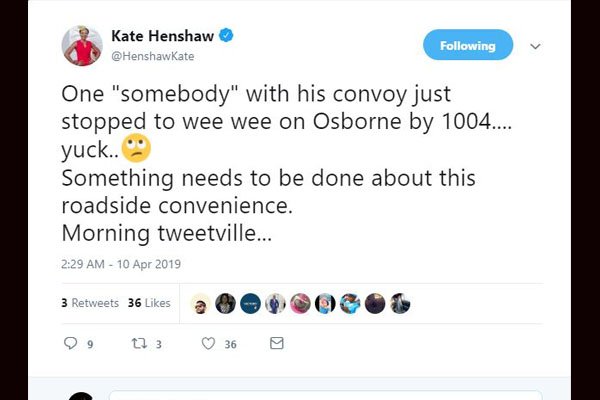Toggle the Following button

pyautogui.click(x=468, y=45)
